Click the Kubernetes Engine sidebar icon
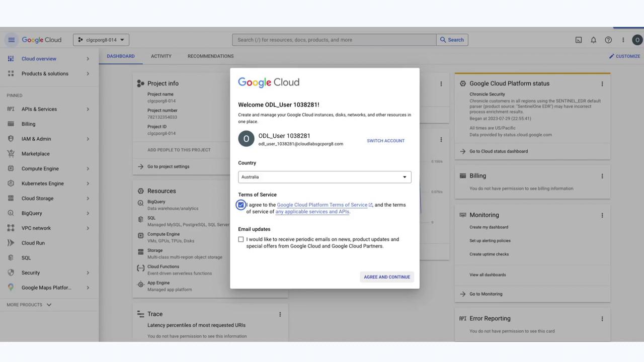This screenshot has width=644, height=362. point(11,184)
